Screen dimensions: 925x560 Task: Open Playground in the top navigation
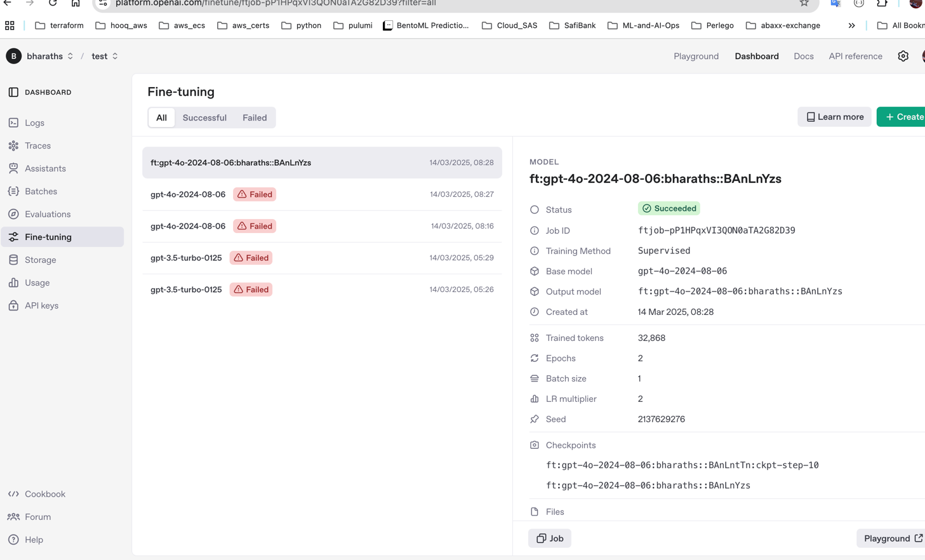click(x=696, y=56)
